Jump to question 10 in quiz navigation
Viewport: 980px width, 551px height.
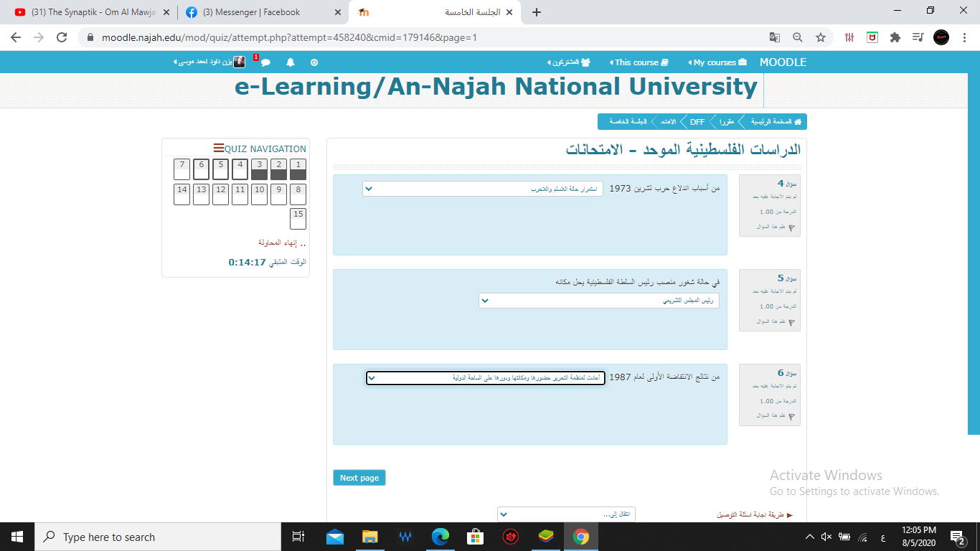click(x=259, y=194)
